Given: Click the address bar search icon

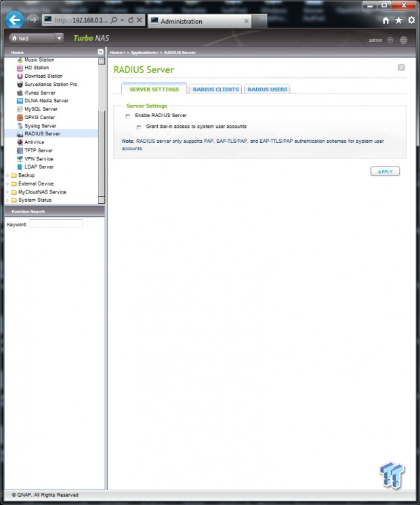Looking at the screenshot, I should click(114, 20).
